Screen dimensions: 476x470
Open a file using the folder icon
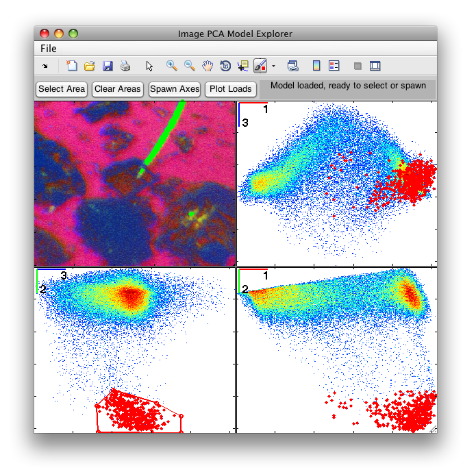[x=90, y=66]
